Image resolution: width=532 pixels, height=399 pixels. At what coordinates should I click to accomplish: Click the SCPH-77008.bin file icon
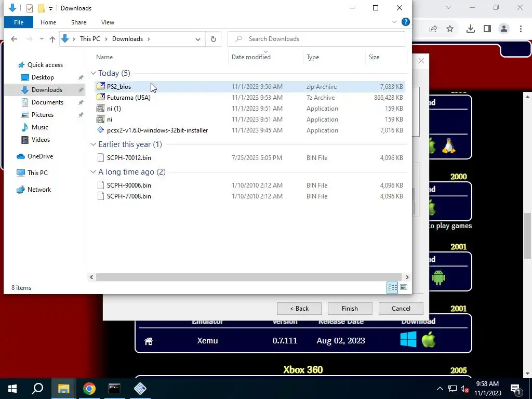[x=100, y=196]
